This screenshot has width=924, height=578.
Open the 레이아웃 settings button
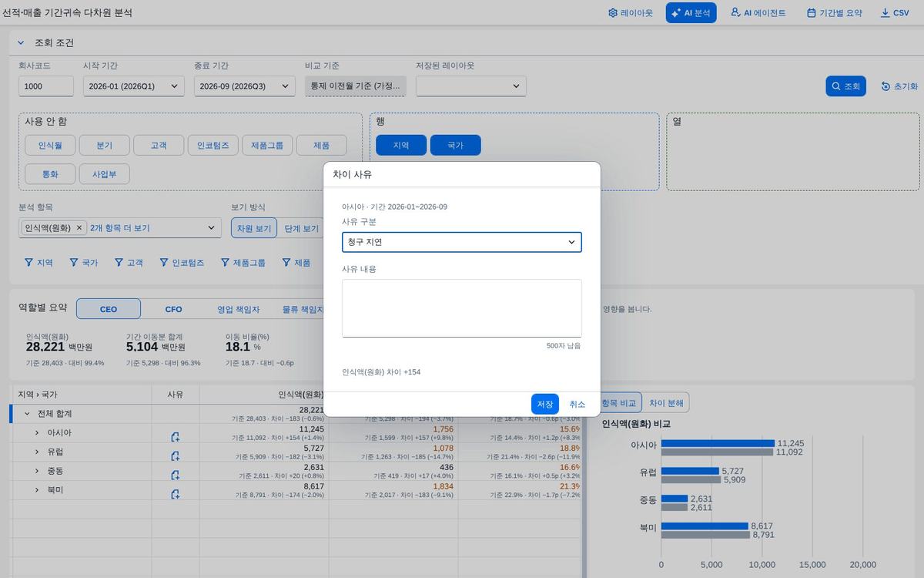(630, 13)
